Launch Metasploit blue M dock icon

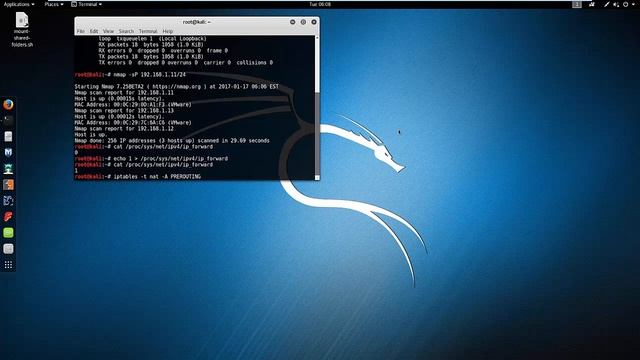coord(8,152)
